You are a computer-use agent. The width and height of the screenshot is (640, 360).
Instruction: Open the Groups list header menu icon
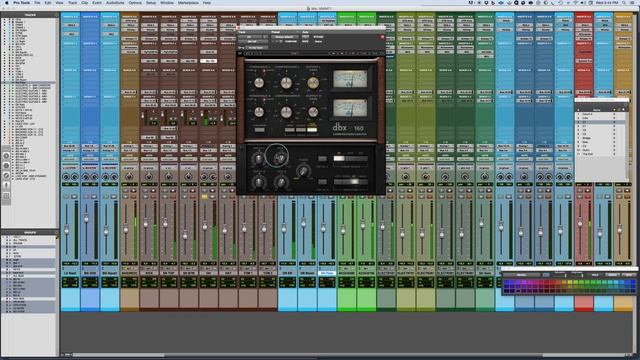[x=56, y=233]
